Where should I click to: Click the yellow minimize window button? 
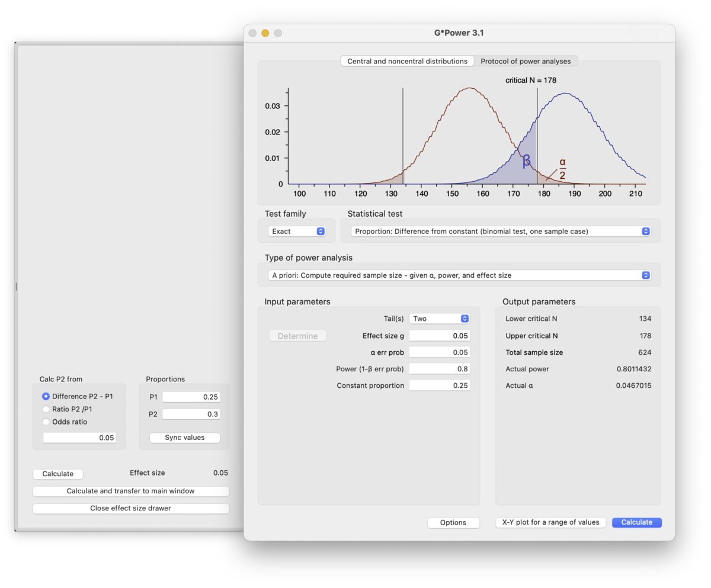(x=265, y=33)
